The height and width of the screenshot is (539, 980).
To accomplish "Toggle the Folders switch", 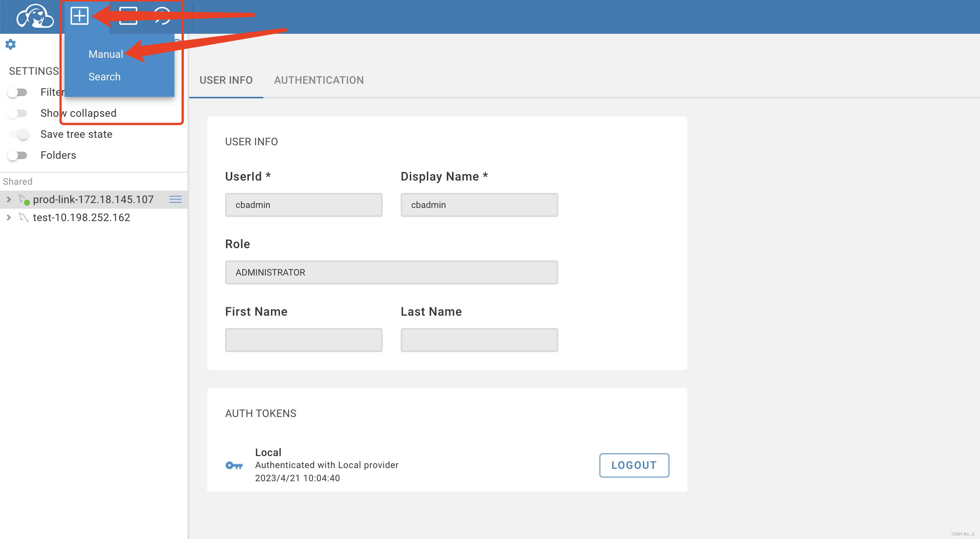I will pyautogui.click(x=18, y=155).
